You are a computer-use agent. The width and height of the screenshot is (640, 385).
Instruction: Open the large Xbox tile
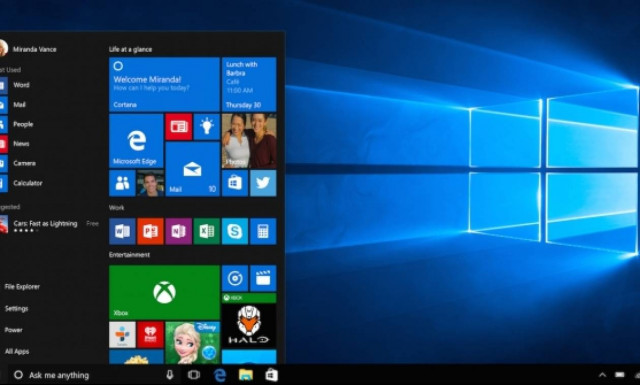pyautogui.click(x=164, y=292)
